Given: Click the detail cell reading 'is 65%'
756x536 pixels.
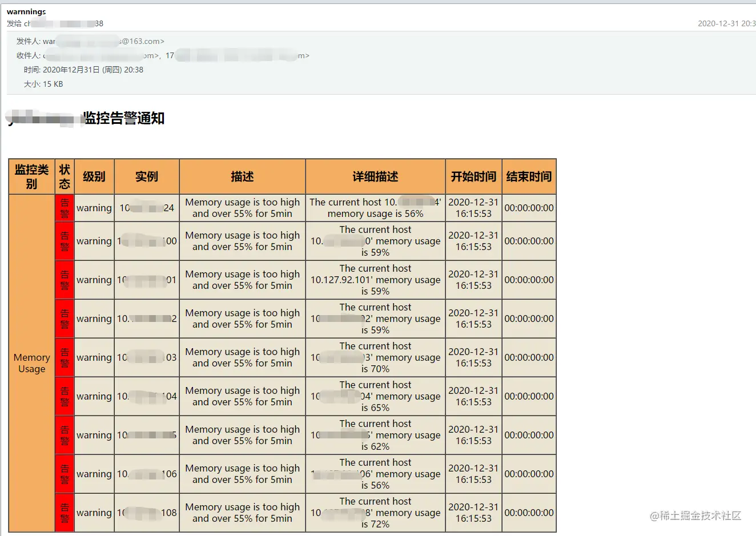Looking at the screenshot, I should [x=375, y=396].
